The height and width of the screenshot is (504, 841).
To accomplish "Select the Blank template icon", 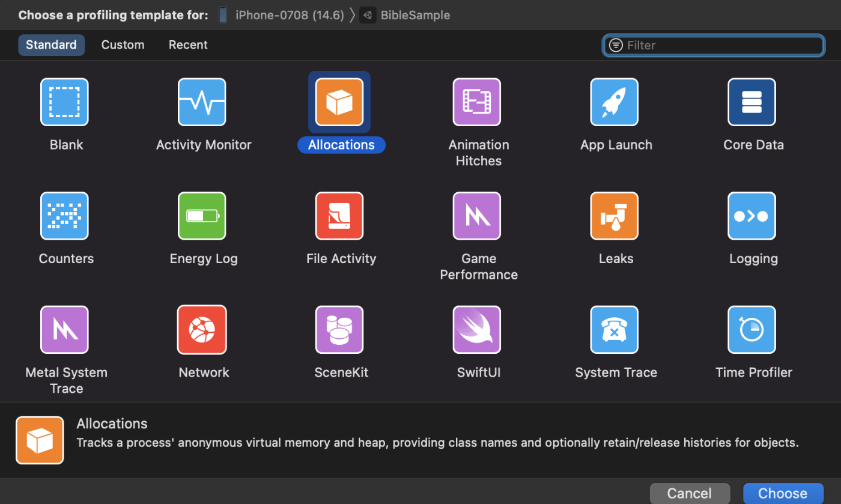I will pyautogui.click(x=64, y=102).
